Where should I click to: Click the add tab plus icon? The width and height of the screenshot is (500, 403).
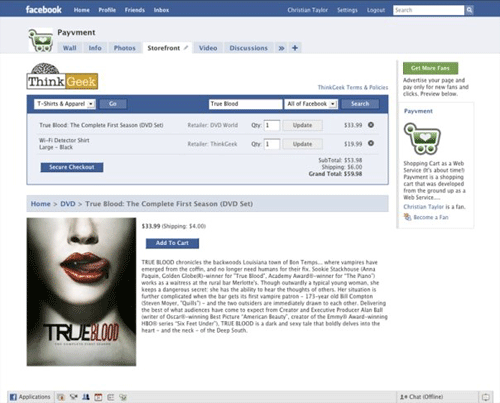[295, 48]
